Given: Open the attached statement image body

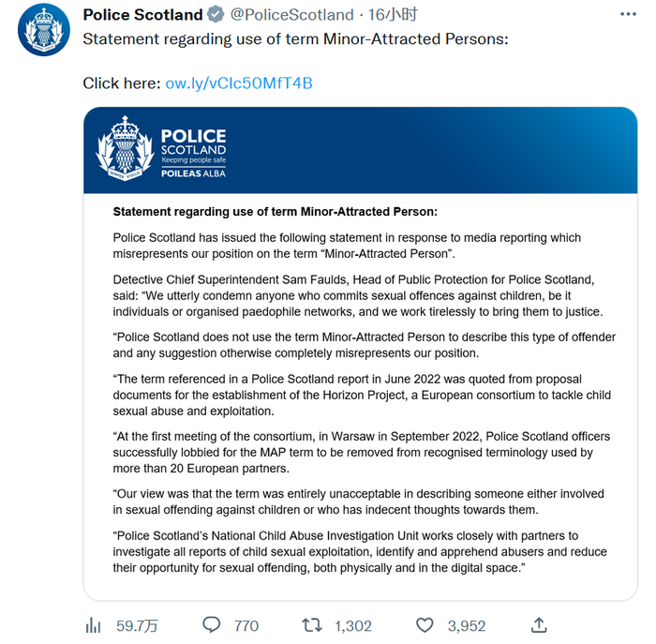Looking at the screenshot, I should click(x=361, y=394).
